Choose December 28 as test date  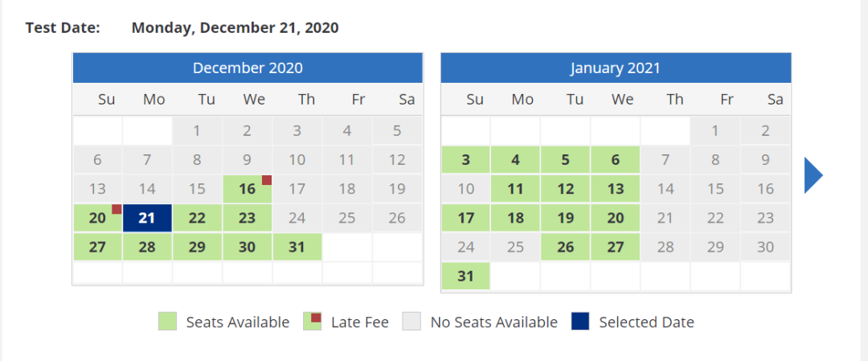point(147,247)
